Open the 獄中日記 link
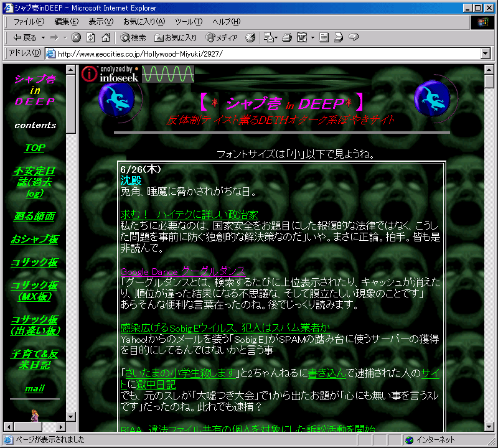Image resolution: width=498 pixels, height=448 pixels. tap(156, 385)
